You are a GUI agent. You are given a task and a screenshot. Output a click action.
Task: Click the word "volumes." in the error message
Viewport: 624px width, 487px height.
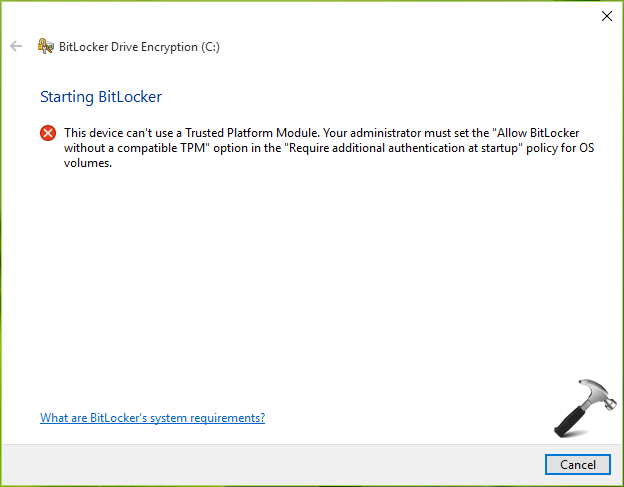coord(87,164)
